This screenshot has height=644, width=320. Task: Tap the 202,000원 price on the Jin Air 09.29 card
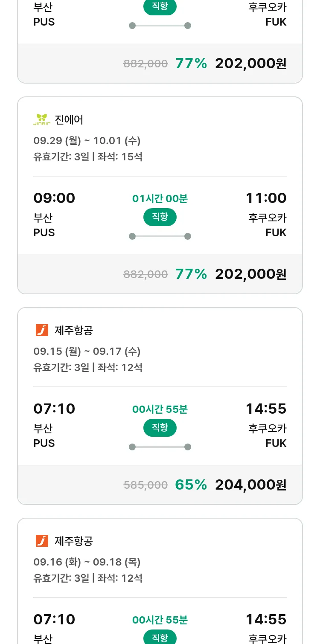tap(250, 274)
